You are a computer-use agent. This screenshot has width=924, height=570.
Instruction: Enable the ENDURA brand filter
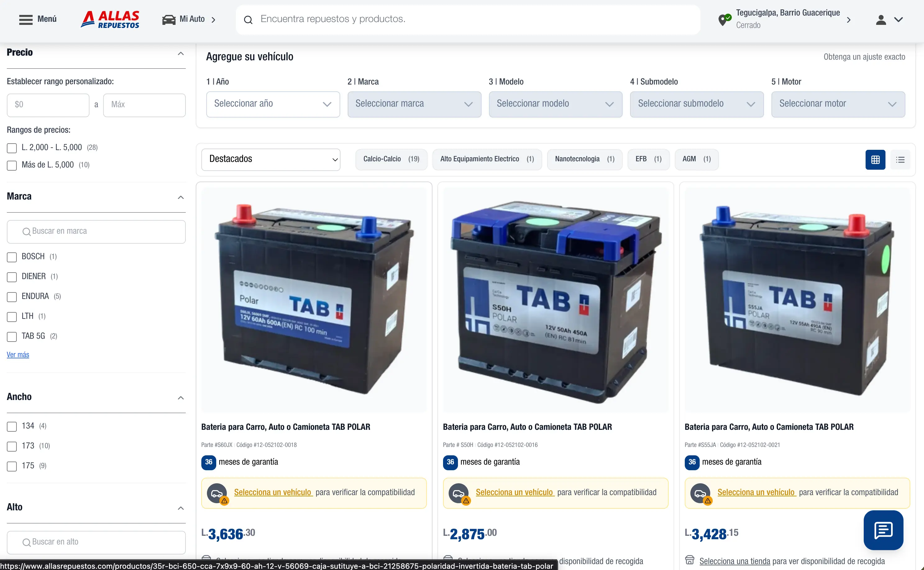pos(12,297)
